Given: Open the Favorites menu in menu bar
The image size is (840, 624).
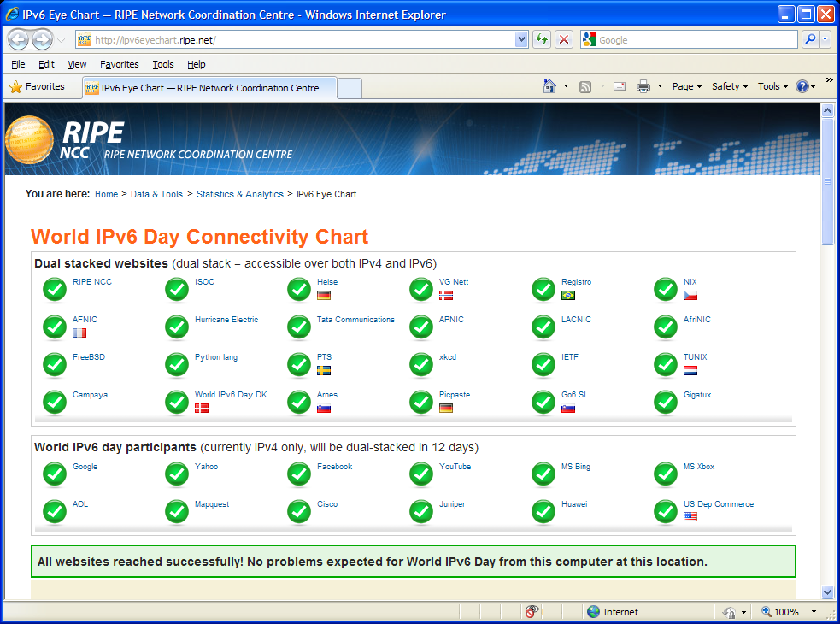Looking at the screenshot, I should pos(120,64).
